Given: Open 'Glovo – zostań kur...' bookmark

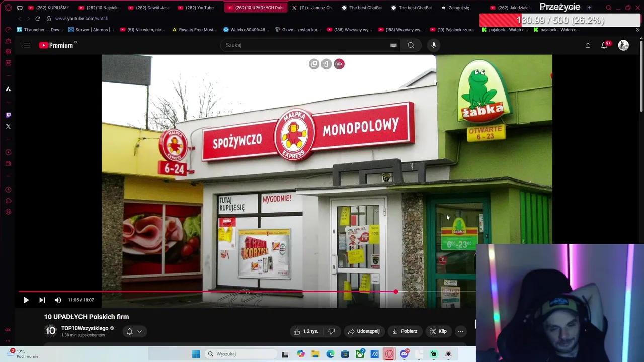Looking at the screenshot, I should [298, 30].
